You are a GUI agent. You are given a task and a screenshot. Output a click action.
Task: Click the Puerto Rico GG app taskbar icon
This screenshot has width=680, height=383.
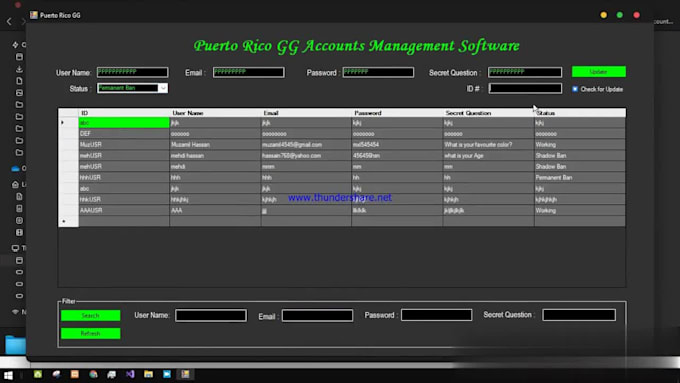point(185,374)
